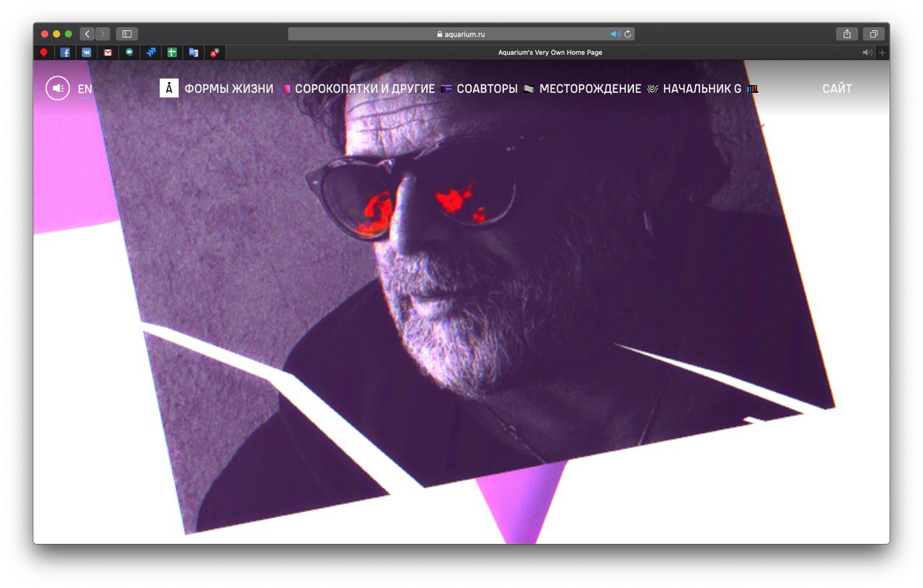
Task: Open the VK pinned tab
Action: tap(87, 53)
